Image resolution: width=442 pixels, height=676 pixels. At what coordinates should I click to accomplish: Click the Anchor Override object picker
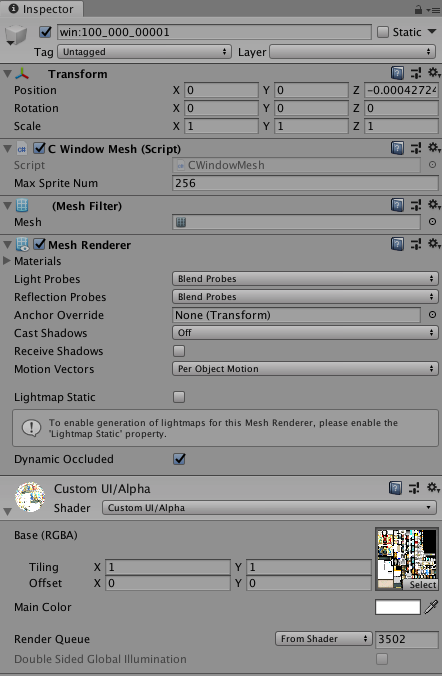(432, 315)
